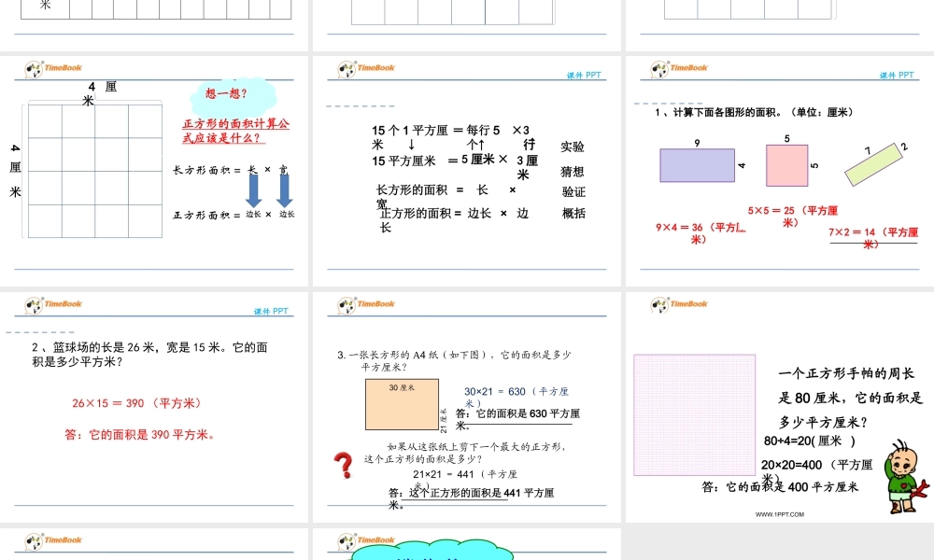The image size is (934, 560).
Task: Click the calculation 20×20=400（平方厘米）
Action: pyautogui.click(x=816, y=470)
